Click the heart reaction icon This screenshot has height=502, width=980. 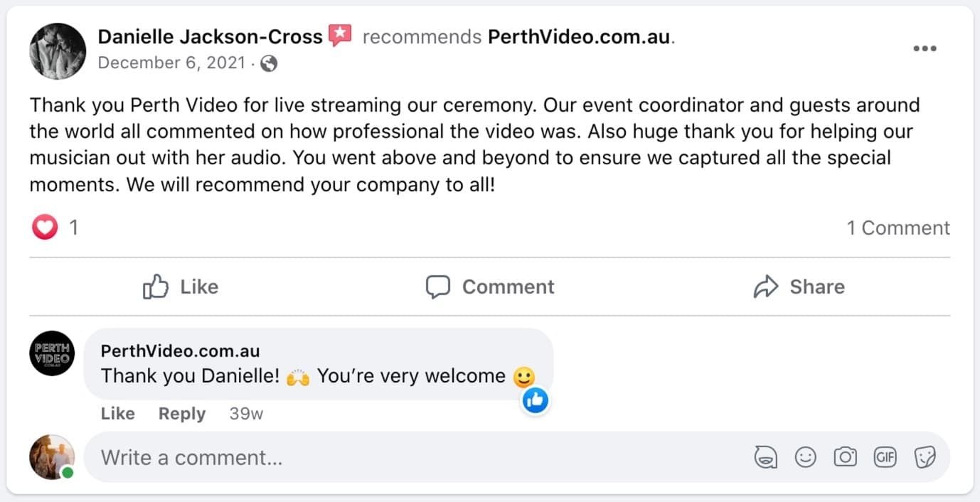coord(45,228)
